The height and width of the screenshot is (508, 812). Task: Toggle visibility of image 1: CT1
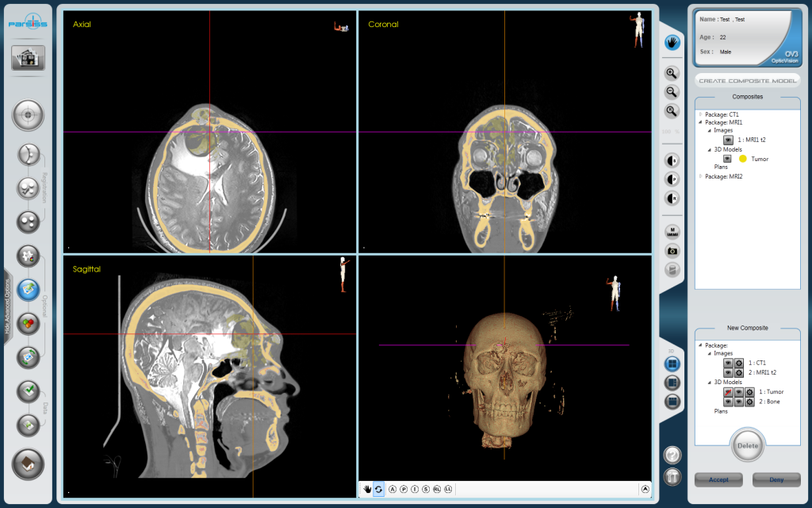(x=729, y=363)
